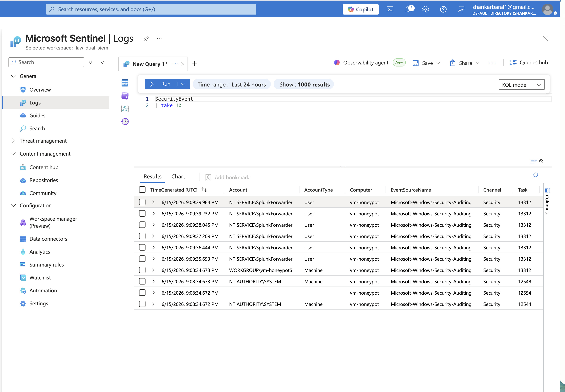Open portal settings gear icon
Viewport: 565px width, 392px height.
tap(426, 9)
